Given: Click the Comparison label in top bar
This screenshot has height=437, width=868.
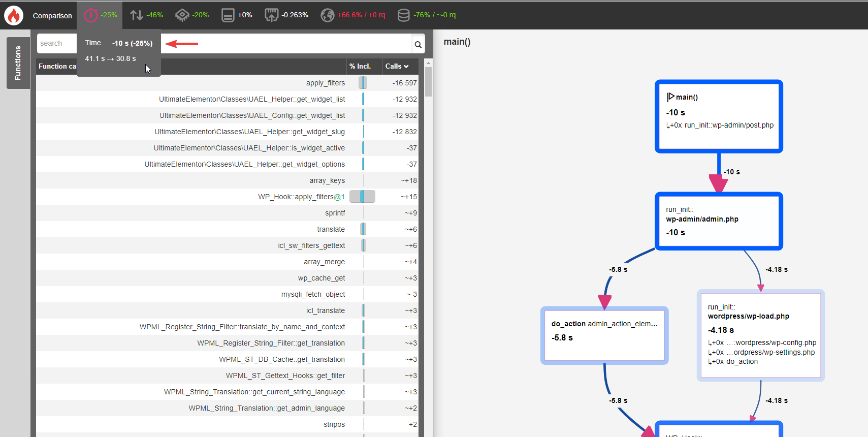Looking at the screenshot, I should pos(52,16).
